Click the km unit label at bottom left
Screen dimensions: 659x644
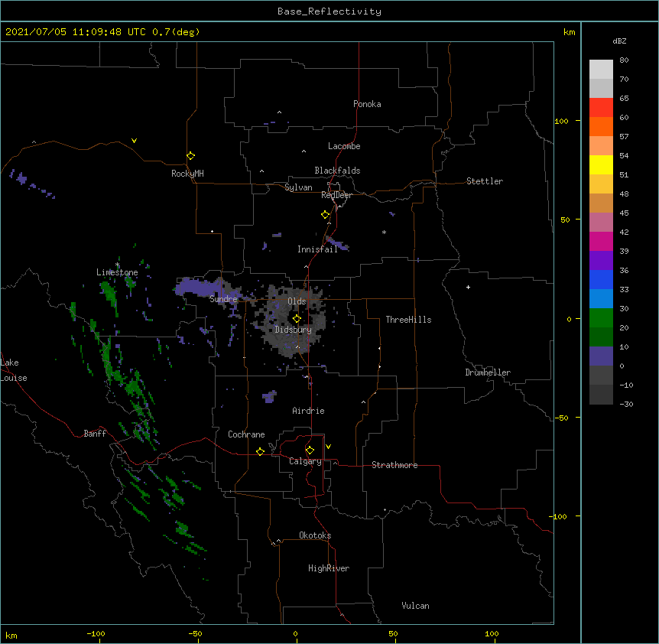click(11, 635)
